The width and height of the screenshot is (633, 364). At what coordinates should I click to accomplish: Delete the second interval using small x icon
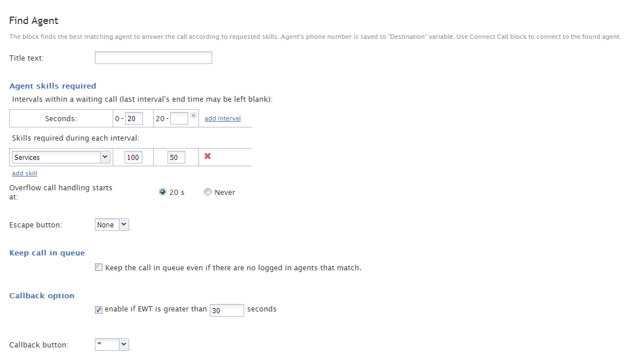[193, 115]
